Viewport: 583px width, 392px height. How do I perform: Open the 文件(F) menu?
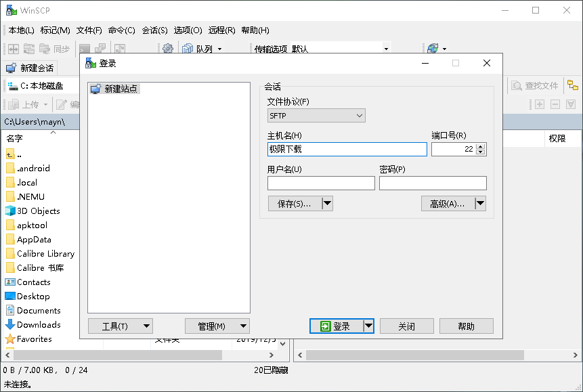[x=89, y=30]
